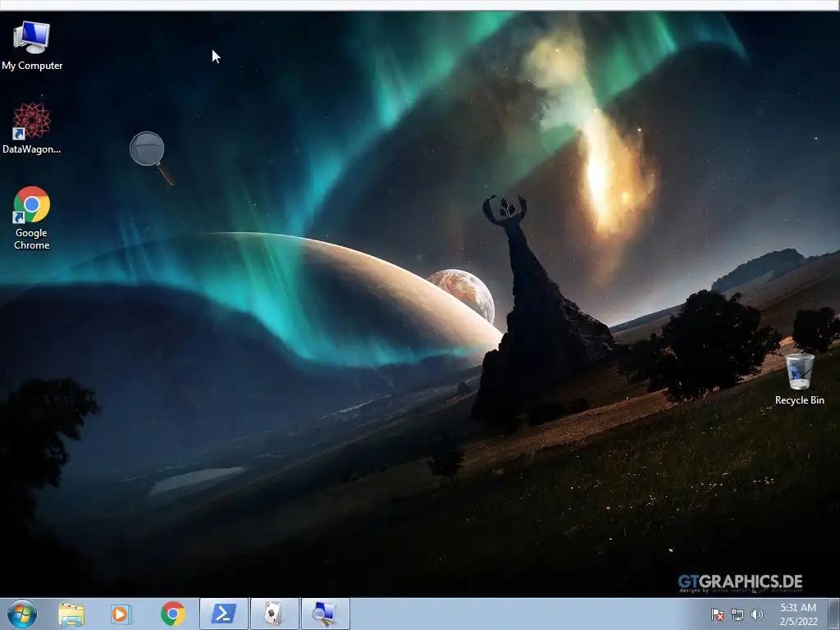Switch to the Magnifier taskbar window
840x630 pixels.
coord(325,614)
